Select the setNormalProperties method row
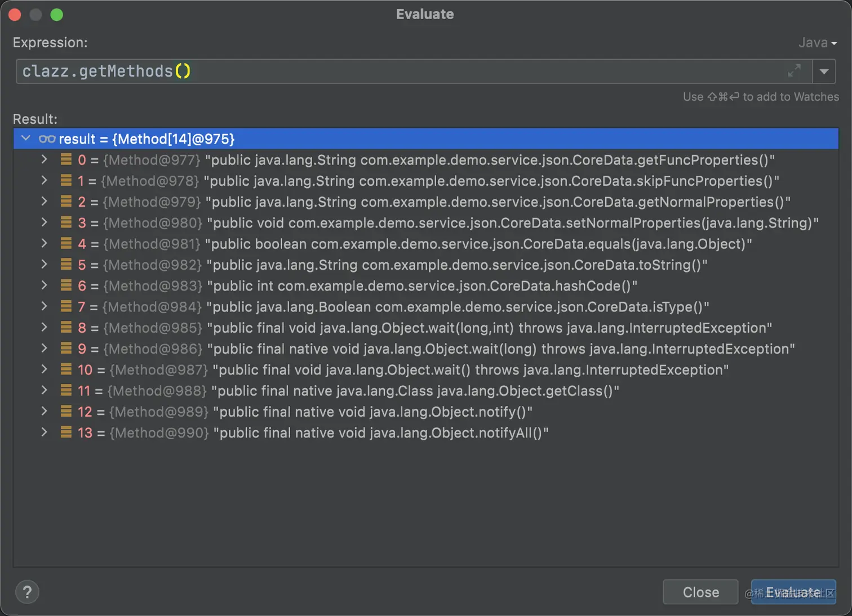852x616 pixels. click(513, 223)
